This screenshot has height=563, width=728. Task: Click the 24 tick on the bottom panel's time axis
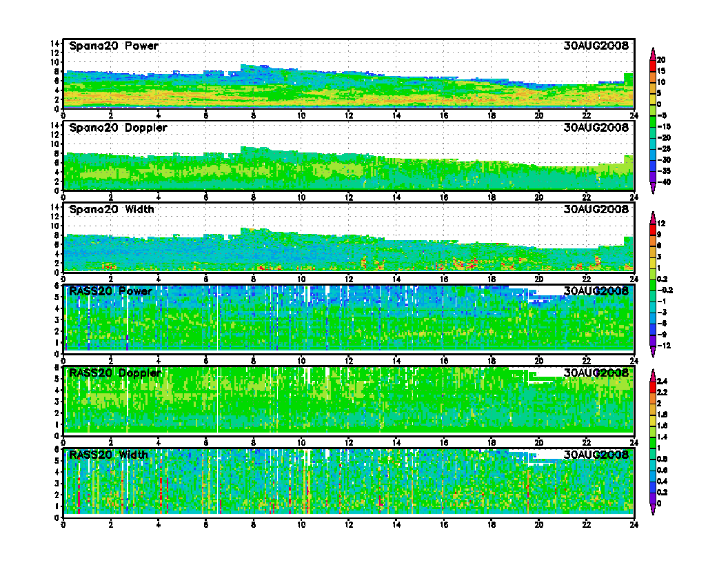pyautogui.click(x=633, y=524)
